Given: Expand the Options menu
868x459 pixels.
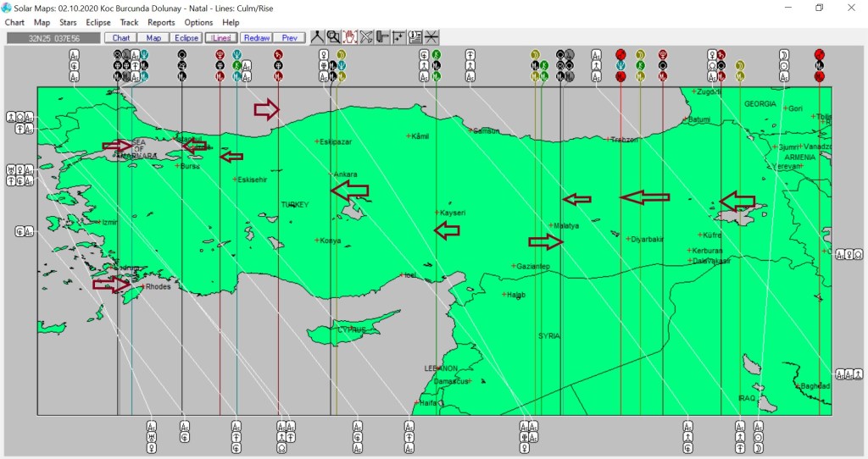Looking at the screenshot, I should (198, 22).
